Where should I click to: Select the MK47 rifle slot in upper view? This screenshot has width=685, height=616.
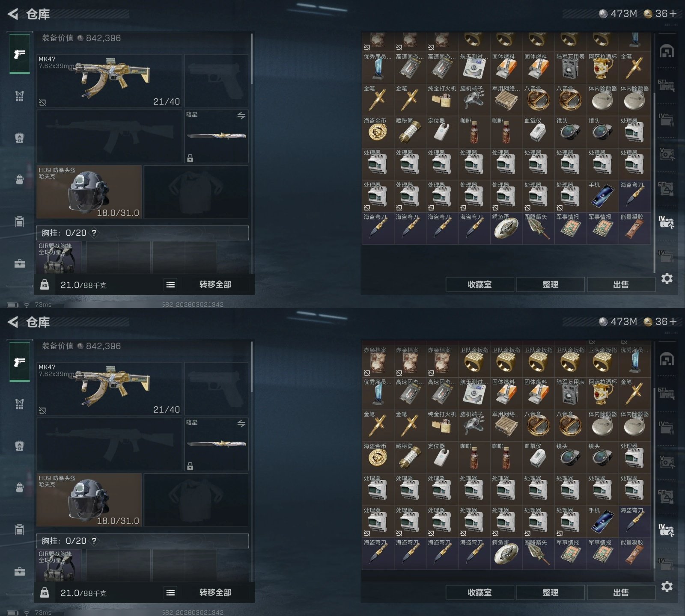[x=110, y=80]
